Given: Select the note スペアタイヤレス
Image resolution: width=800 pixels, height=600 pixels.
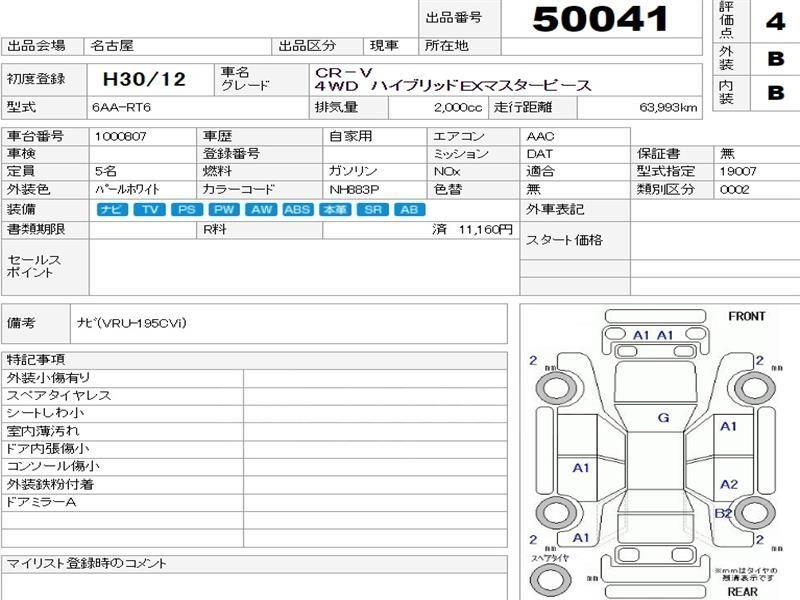Looking at the screenshot, I should 59,396.
